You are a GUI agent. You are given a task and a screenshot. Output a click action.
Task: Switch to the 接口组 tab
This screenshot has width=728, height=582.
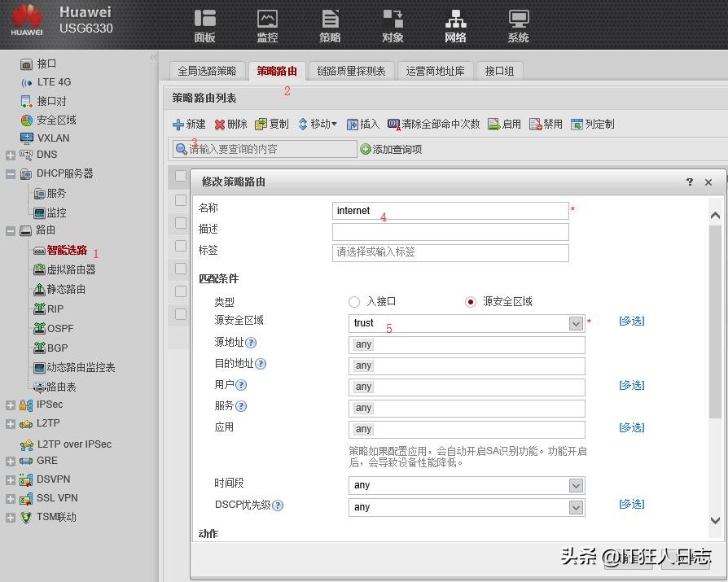pos(499,71)
